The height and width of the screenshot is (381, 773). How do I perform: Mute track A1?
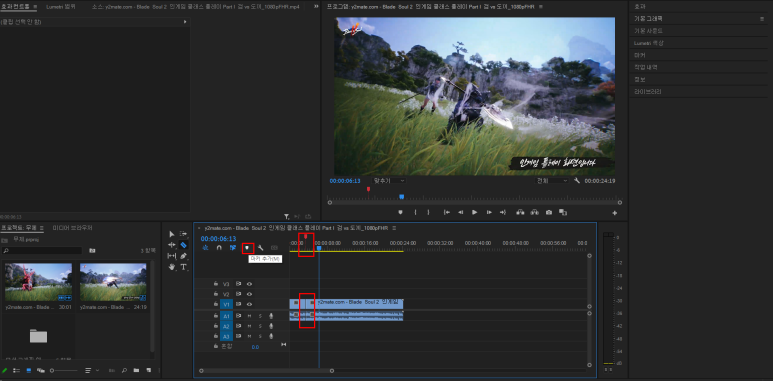(x=249, y=316)
